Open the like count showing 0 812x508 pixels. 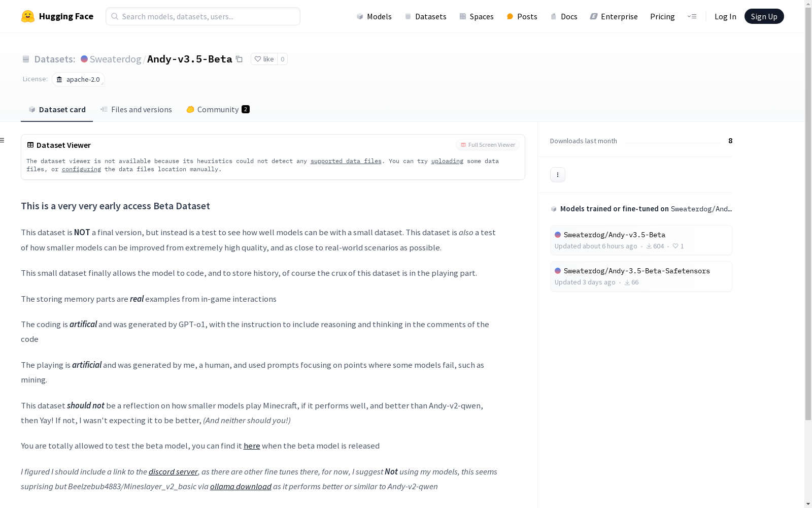click(x=283, y=59)
